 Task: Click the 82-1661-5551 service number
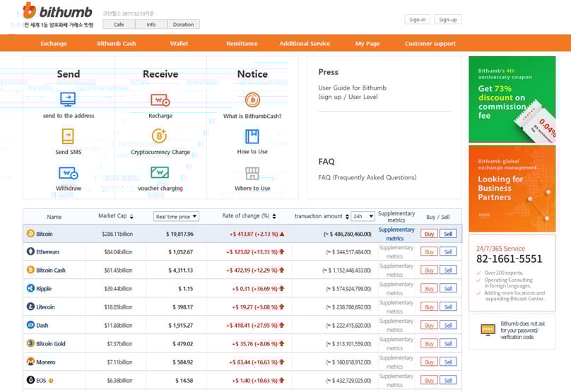[509, 259]
